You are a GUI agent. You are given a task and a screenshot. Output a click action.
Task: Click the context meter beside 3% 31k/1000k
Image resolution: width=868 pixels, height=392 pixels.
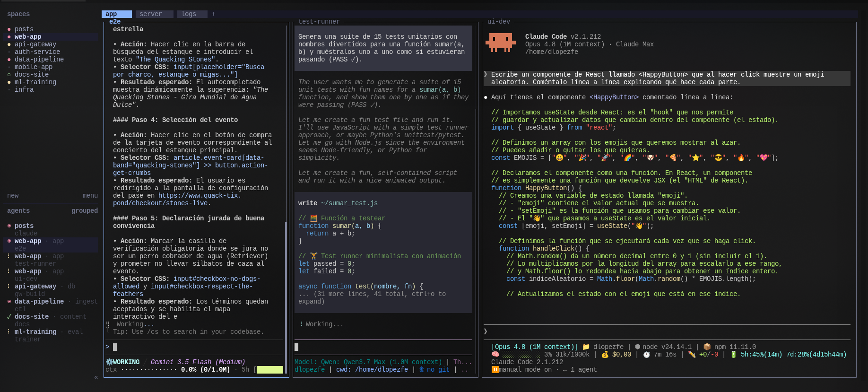coord(521,355)
